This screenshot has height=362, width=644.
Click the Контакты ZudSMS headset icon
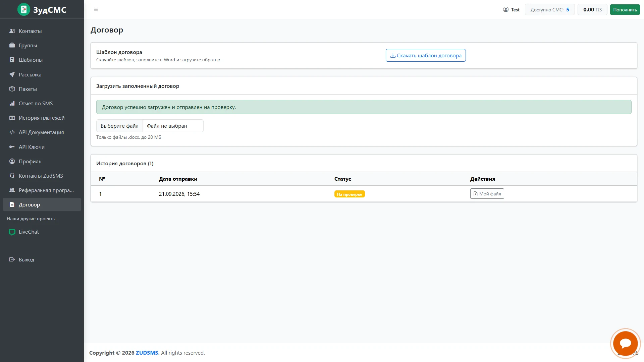point(12,176)
